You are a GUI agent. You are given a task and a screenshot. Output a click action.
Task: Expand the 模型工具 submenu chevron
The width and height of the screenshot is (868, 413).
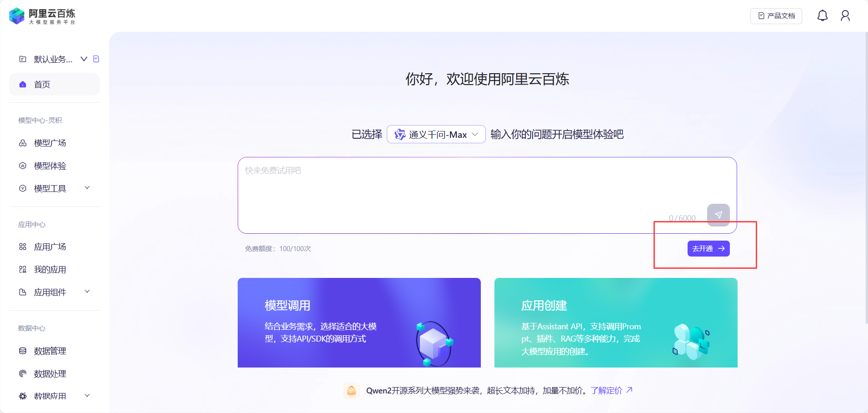[87, 188]
